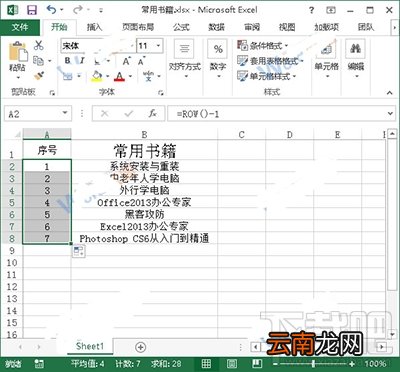
Task: Click the Redo arrow icon
Action: (x=78, y=10)
